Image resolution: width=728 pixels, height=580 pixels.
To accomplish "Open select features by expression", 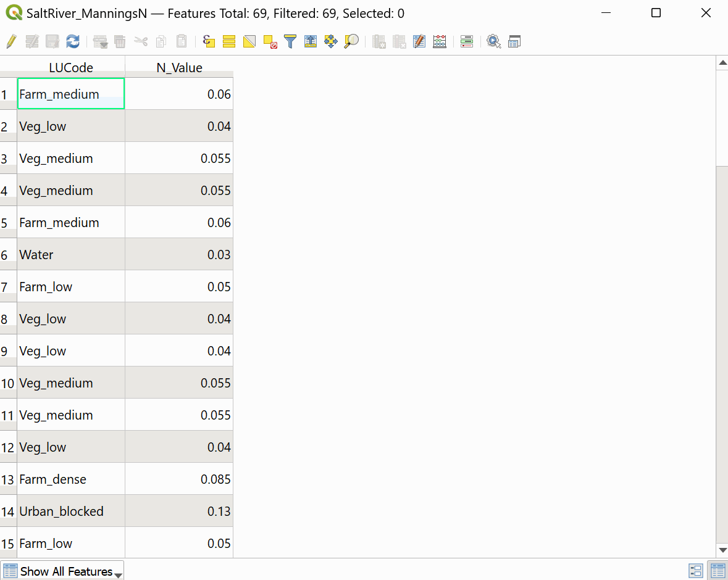I will click(x=209, y=41).
